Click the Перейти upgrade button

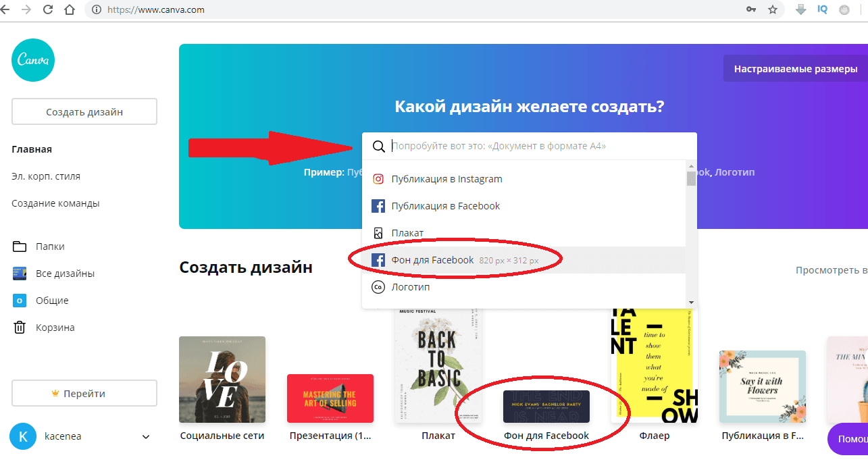pos(84,393)
